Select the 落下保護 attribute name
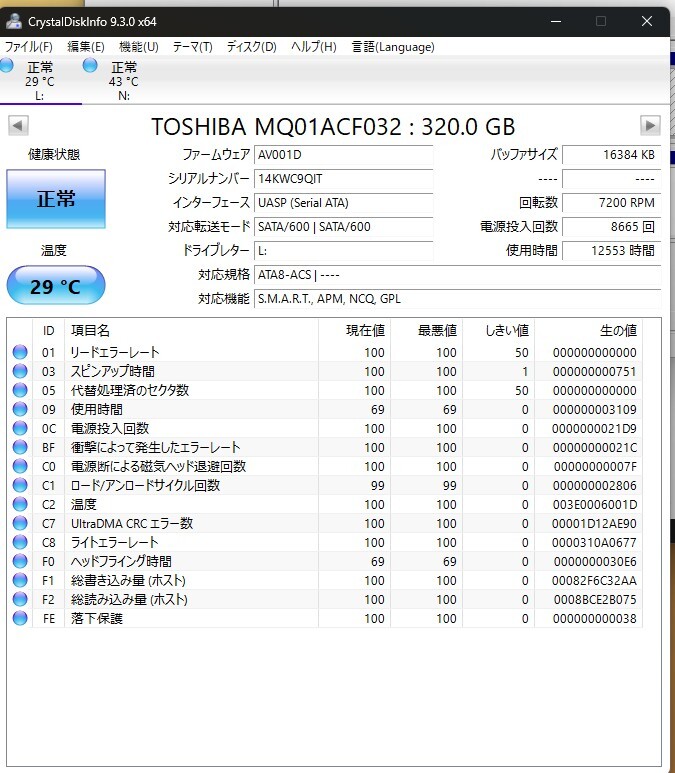Image resolution: width=675 pixels, height=773 pixels. click(x=97, y=618)
